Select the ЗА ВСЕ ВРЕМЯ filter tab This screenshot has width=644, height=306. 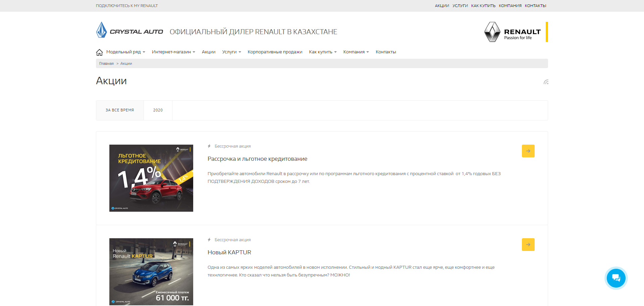(120, 110)
